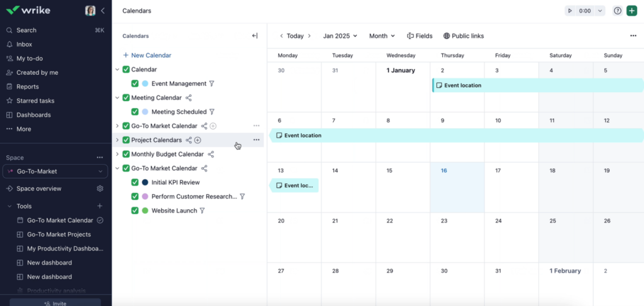
Task: Open the Wrike home logo
Action: tap(28, 10)
